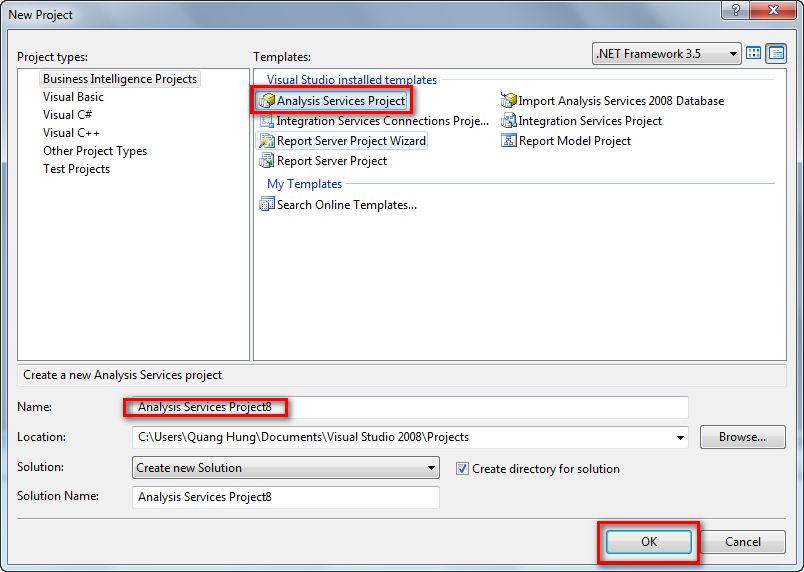Switch templates view to large icons

pyautogui.click(x=753, y=53)
